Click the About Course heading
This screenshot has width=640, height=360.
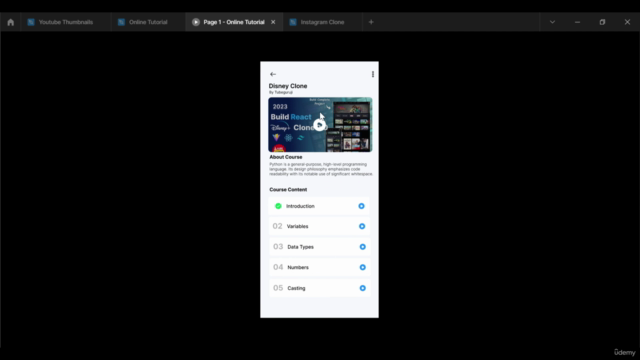[x=286, y=157]
